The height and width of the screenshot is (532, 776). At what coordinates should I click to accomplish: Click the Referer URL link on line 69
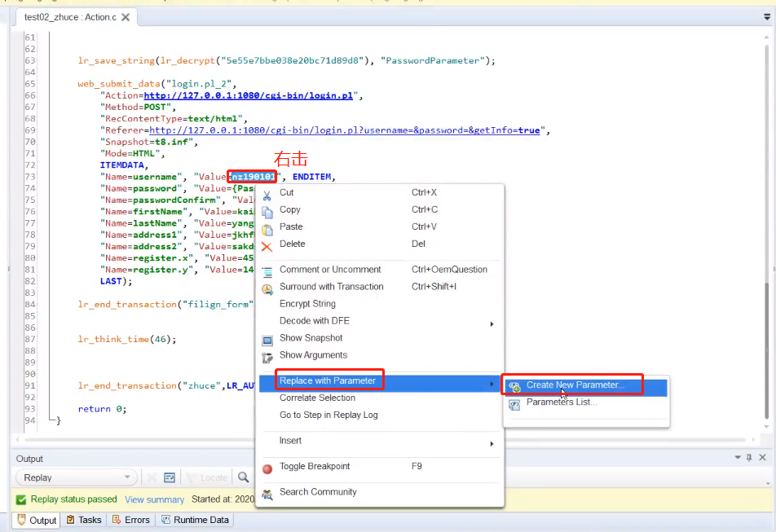345,130
